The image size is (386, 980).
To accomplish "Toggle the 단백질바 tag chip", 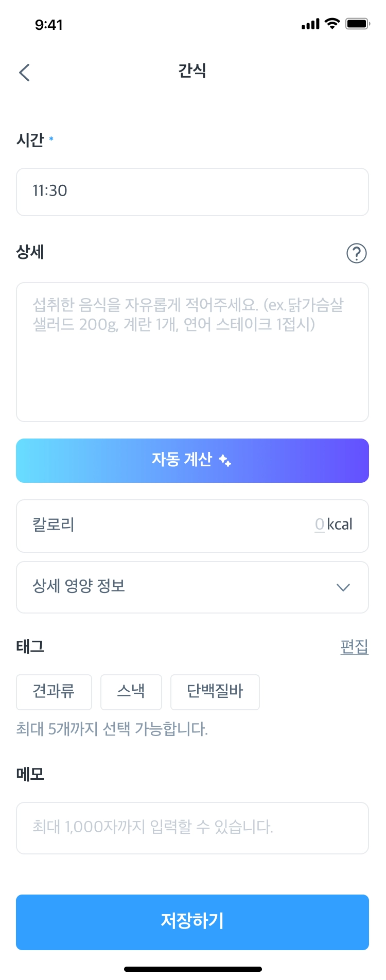I will click(215, 692).
